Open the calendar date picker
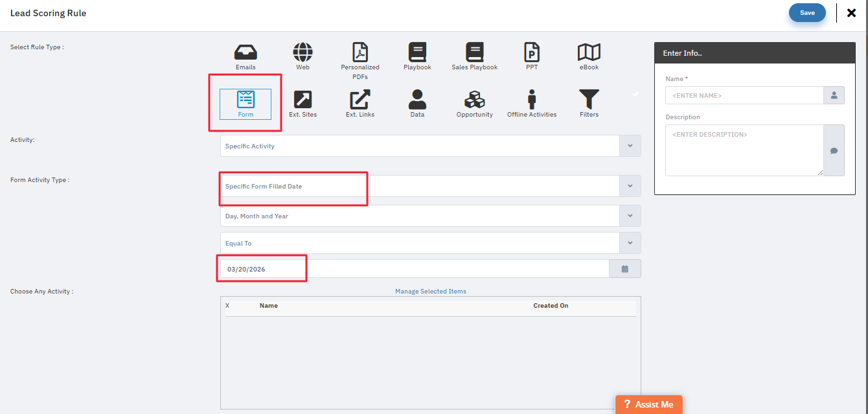This screenshot has height=414, width=868. pyautogui.click(x=624, y=269)
